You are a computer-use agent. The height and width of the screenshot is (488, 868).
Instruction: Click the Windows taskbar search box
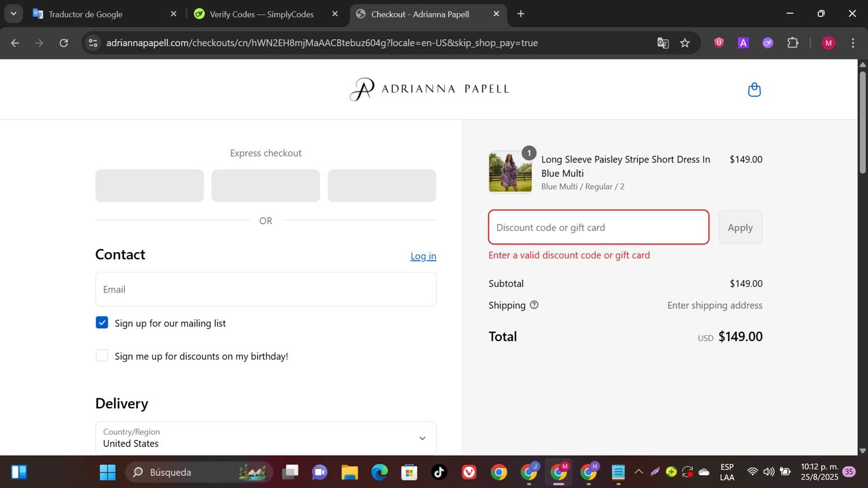click(x=200, y=472)
